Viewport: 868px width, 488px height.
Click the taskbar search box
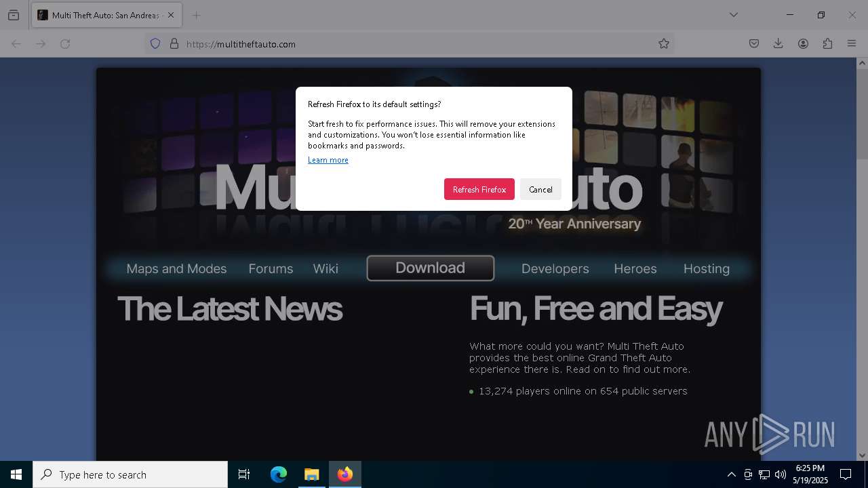point(130,474)
